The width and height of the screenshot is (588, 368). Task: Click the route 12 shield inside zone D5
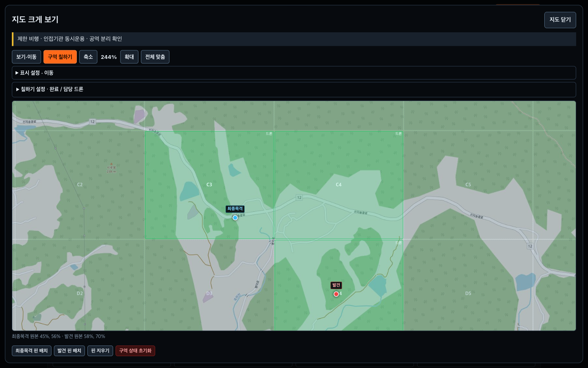[530, 246]
